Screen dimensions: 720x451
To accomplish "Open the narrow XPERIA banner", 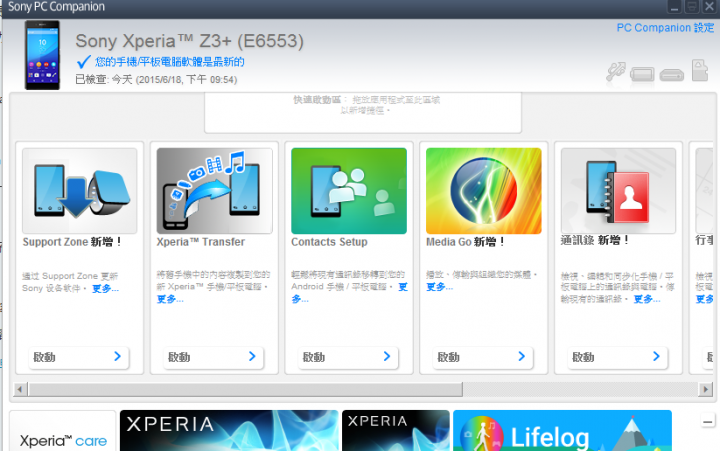I will pyautogui.click(x=395, y=431).
